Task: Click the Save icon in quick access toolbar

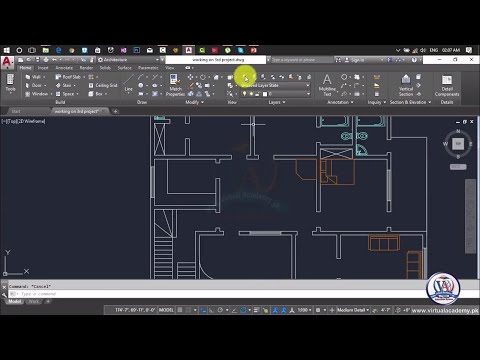Action: point(37,60)
